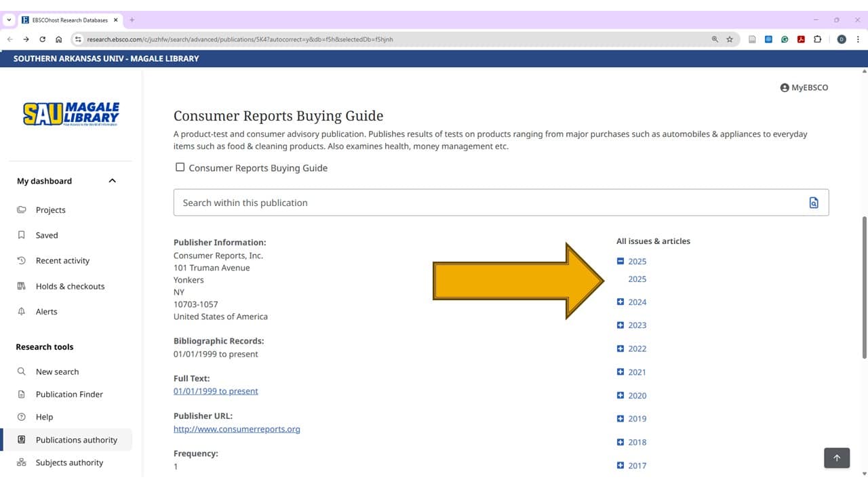The width and height of the screenshot is (868, 488).
Task: Open the new tab plus button
Action: point(132,20)
